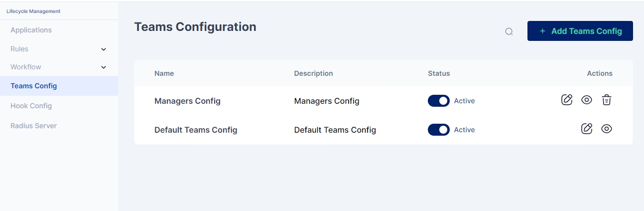Click the search magnifier icon
The image size is (644, 211).
pos(509,31)
